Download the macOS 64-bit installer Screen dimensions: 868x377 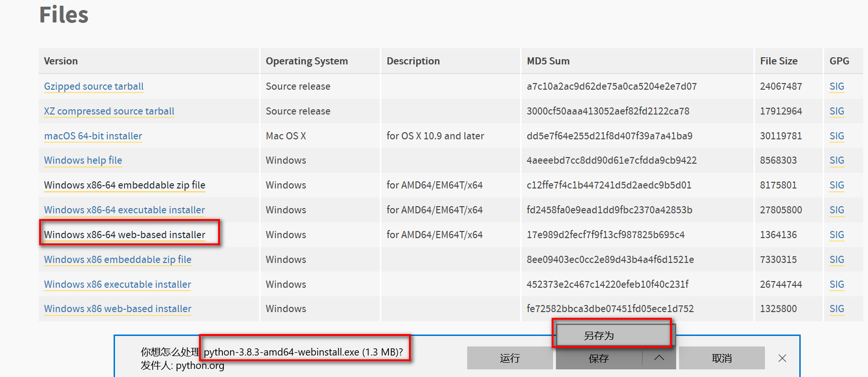(93, 136)
